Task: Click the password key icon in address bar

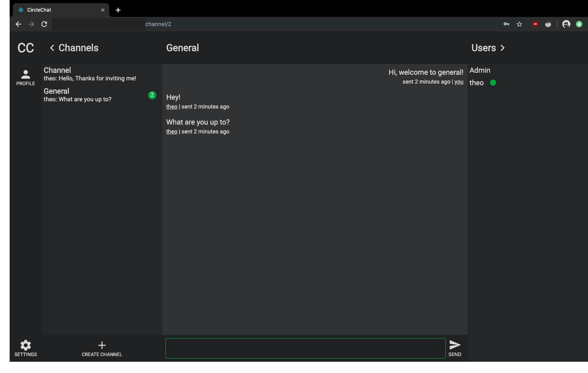Action: click(x=506, y=24)
